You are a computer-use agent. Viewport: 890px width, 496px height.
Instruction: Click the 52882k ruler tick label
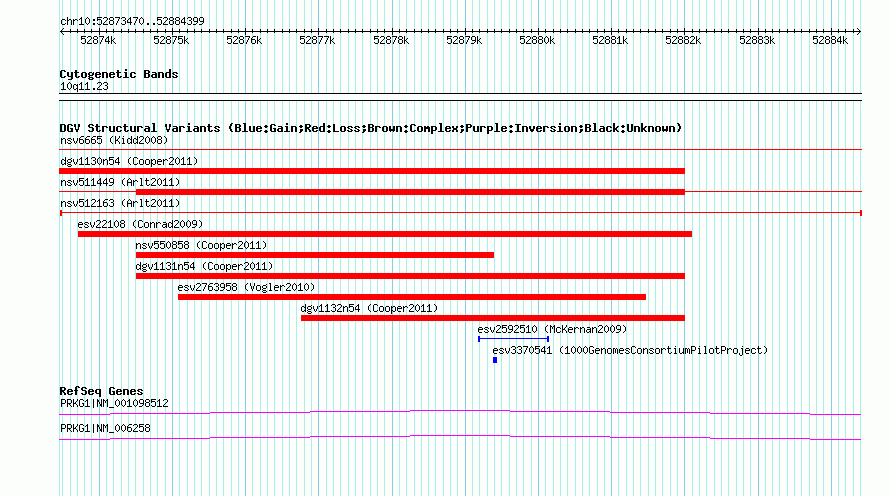683,40
